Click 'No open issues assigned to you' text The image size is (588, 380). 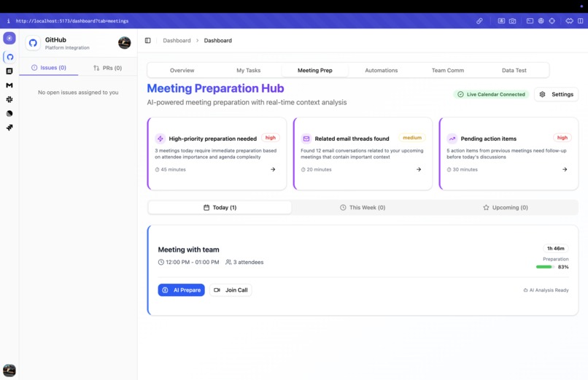pyautogui.click(x=78, y=92)
